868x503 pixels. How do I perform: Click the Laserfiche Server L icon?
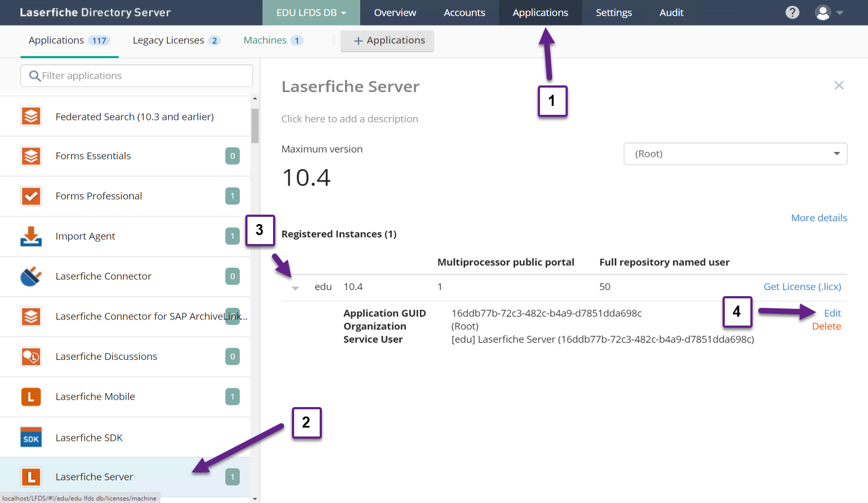pos(31,477)
